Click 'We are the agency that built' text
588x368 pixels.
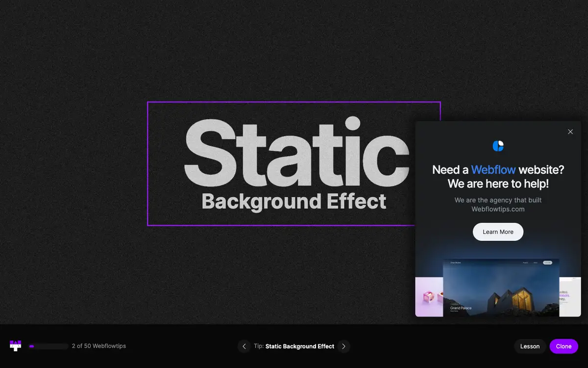[498, 200]
